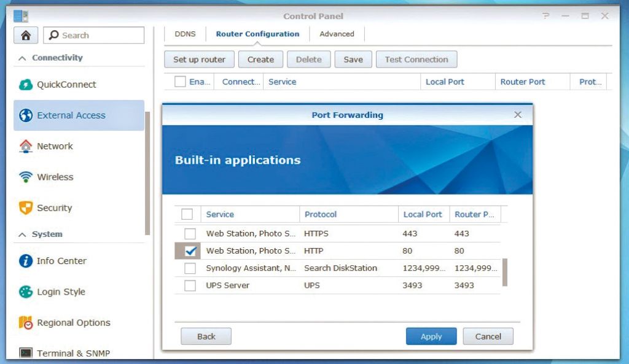Open the Advanced tab
The image size is (629, 364).
337,34
